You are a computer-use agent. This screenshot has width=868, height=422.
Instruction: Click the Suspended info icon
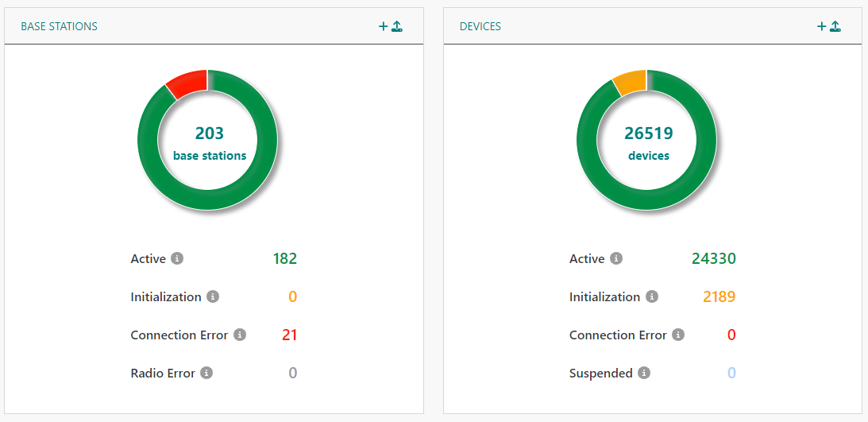644,373
